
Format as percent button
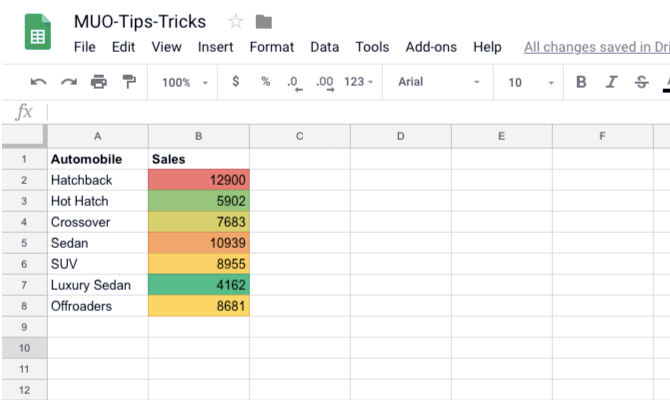click(x=265, y=82)
